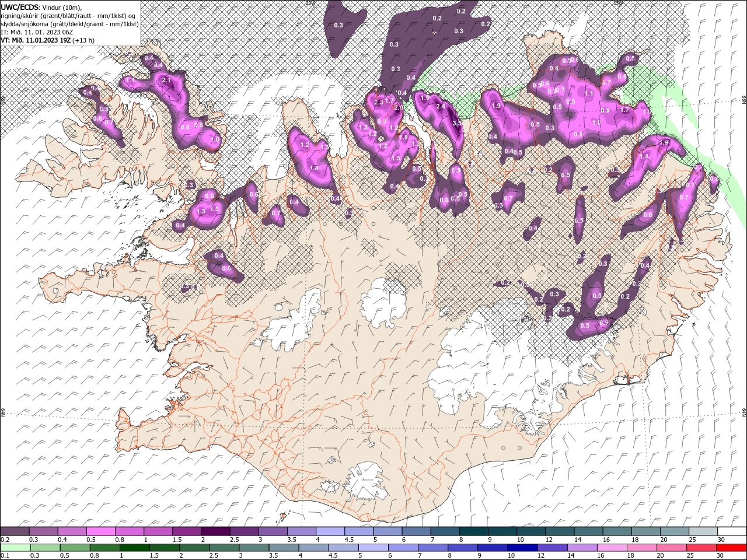747x560 pixels.
Task: Select the light periwinkle rain swatch labeled 5
Action: (x=373, y=548)
